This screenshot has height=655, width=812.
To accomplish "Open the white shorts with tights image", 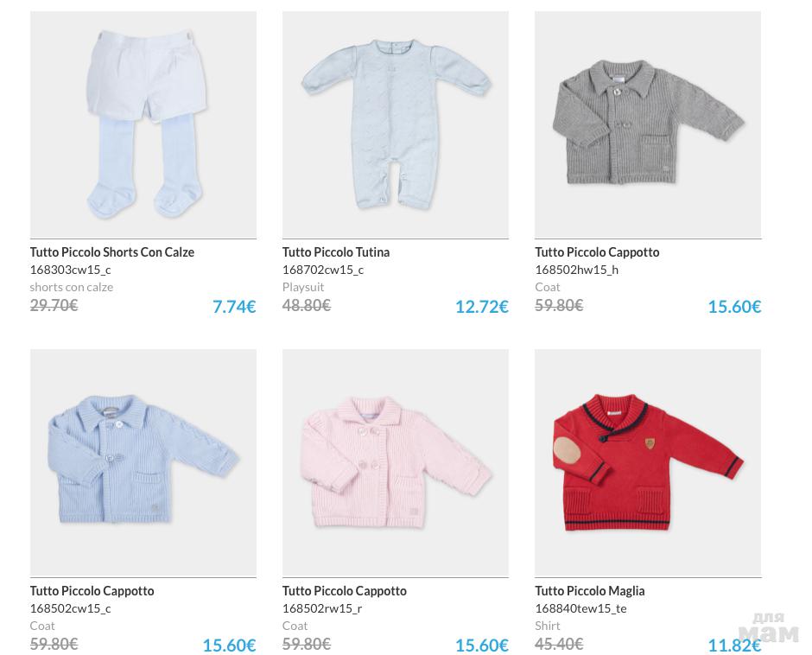I will click(x=143, y=124).
